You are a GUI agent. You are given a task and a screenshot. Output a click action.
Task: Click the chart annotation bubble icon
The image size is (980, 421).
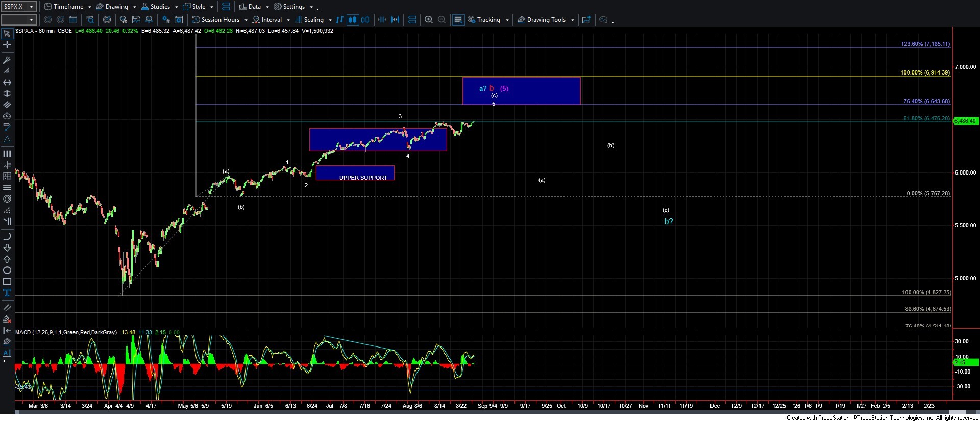pyautogui.click(x=603, y=20)
